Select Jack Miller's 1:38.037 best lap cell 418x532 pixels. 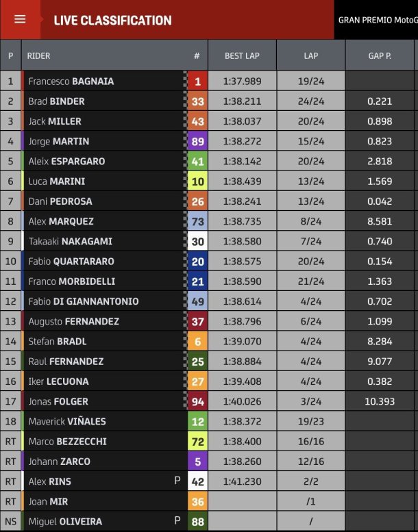242,121
